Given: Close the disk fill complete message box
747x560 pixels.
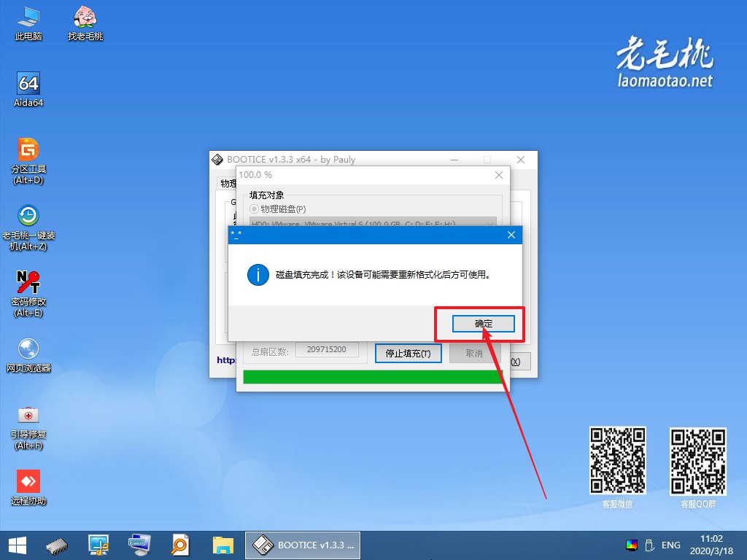Looking at the screenshot, I should (x=511, y=235).
